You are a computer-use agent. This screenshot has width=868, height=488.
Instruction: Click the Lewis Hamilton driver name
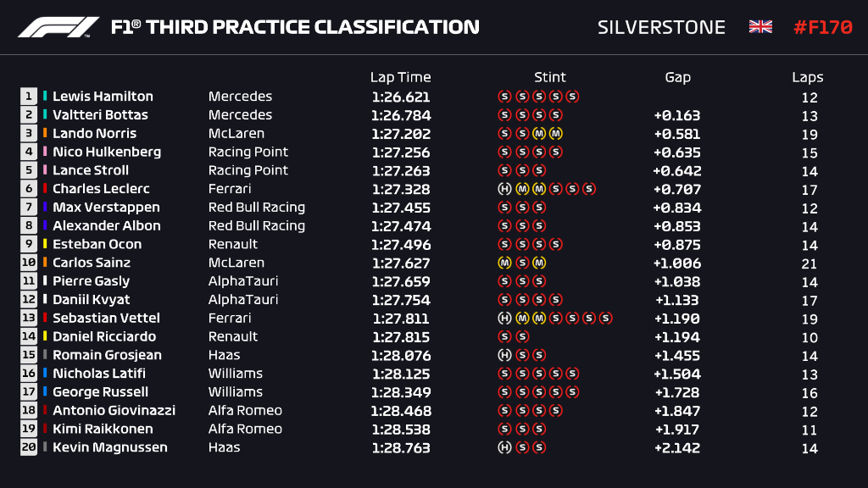(x=103, y=97)
